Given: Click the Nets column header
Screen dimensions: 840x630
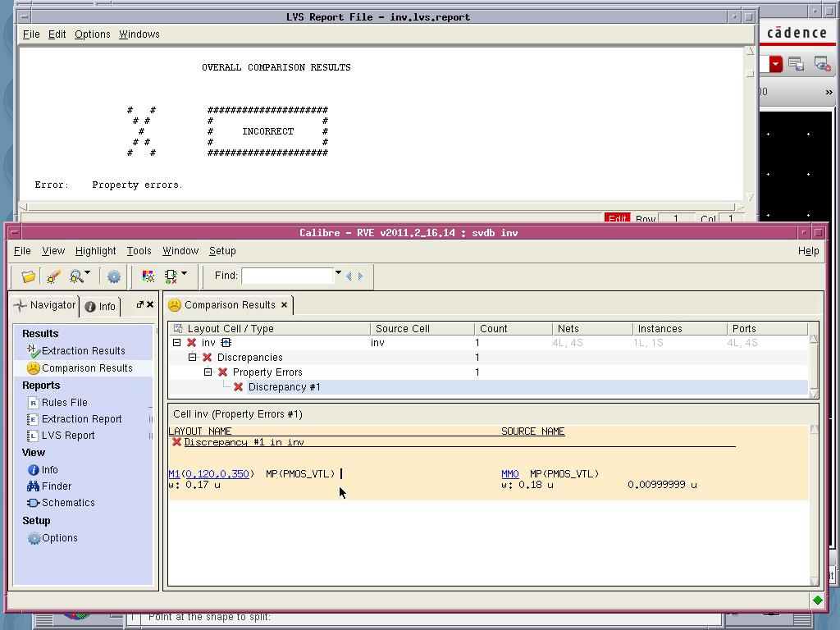Looking at the screenshot, I should (592, 328).
